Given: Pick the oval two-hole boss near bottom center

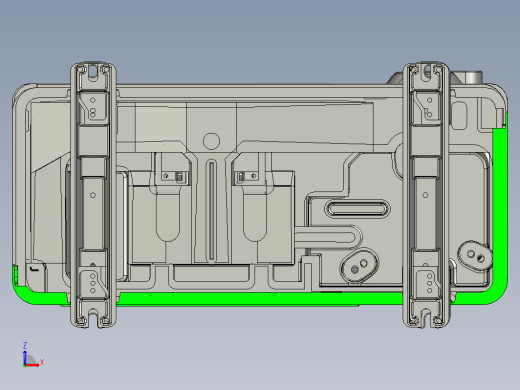Looking at the screenshot, I should pyautogui.click(x=359, y=265).
